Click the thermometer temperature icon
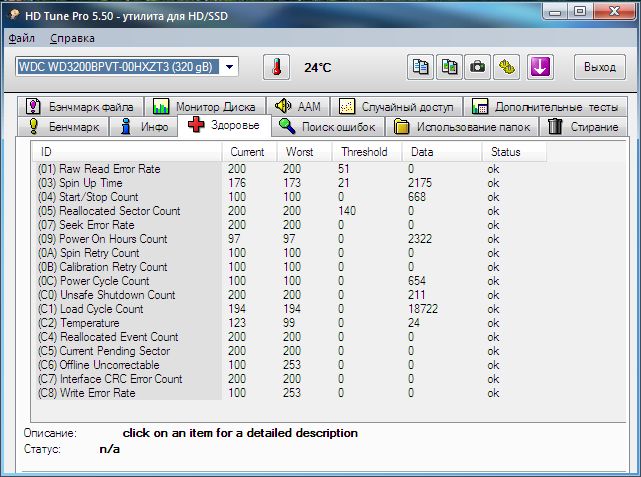The width and height of the screenshot is (641, 477). tap(277, 67)
